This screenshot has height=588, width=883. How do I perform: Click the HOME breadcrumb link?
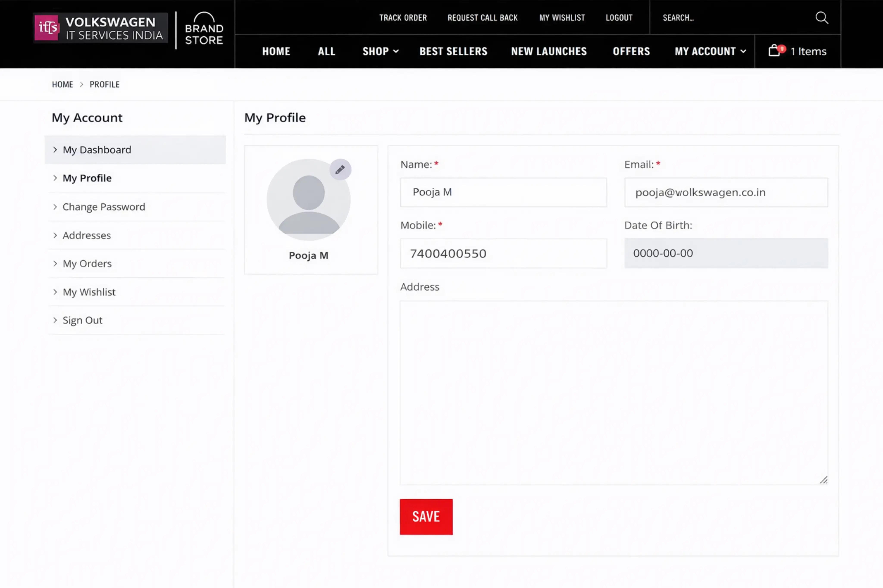tap(63, 84)
